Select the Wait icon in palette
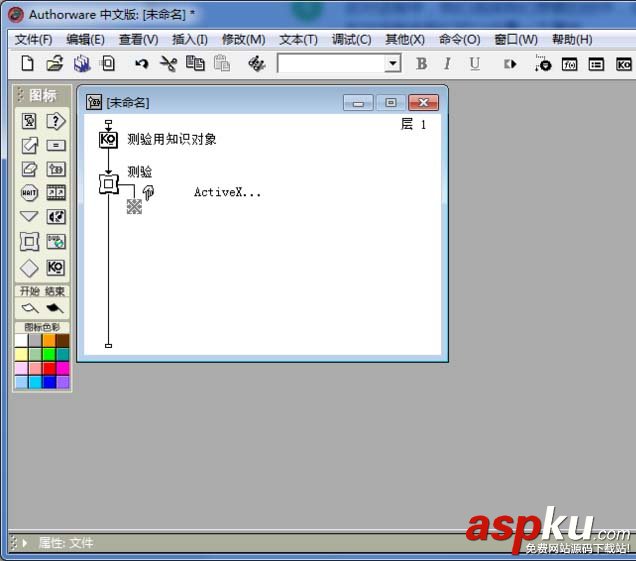This screenshot has width=636, height=561. tap(29, 193)
